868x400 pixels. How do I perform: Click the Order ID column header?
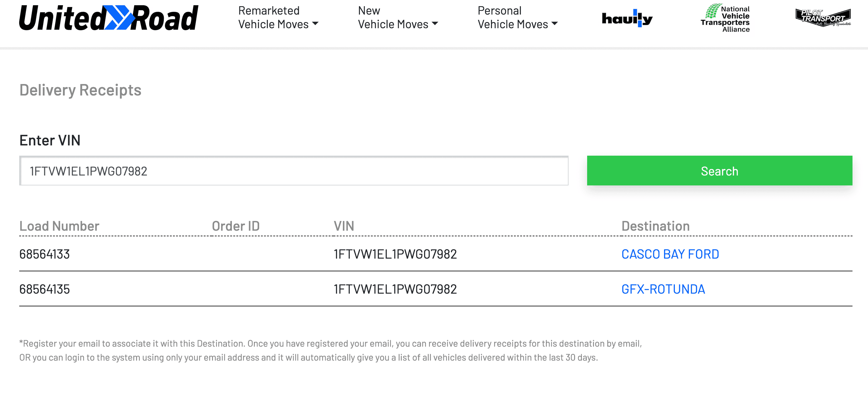pyautogui.click(x=236, y=226)
